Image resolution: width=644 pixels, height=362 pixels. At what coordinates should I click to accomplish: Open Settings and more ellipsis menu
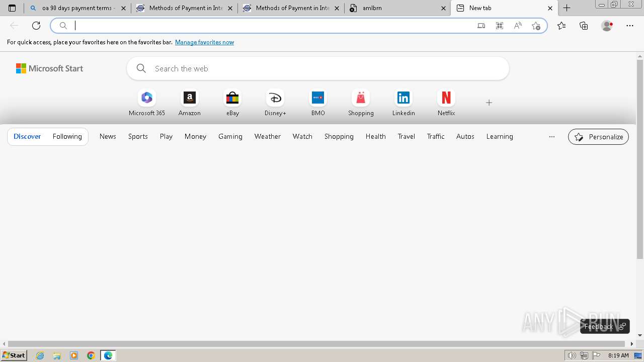pyautogui.click(x=630, y=26)
